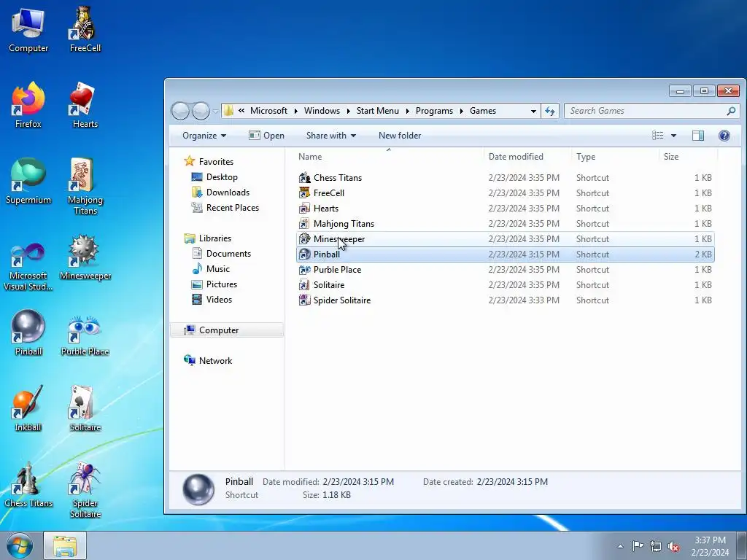Sort by the Date modified column
Viewport: 747px width, 560px height.
527,157
